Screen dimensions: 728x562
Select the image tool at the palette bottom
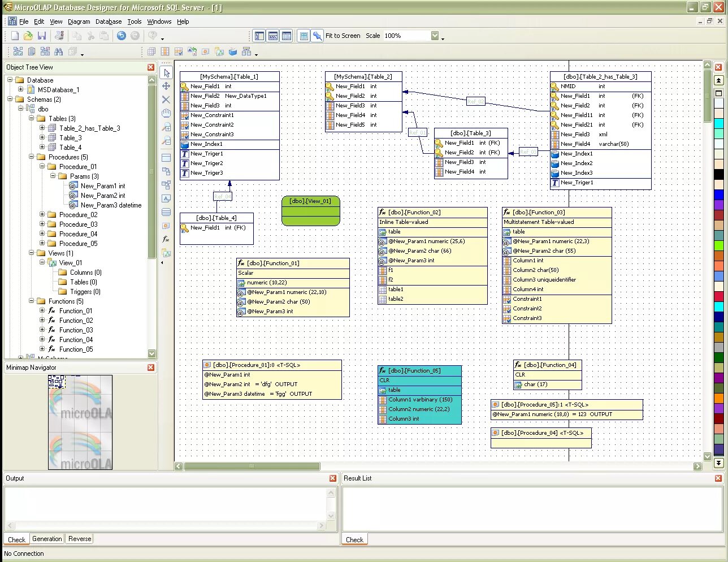(166, 253)
